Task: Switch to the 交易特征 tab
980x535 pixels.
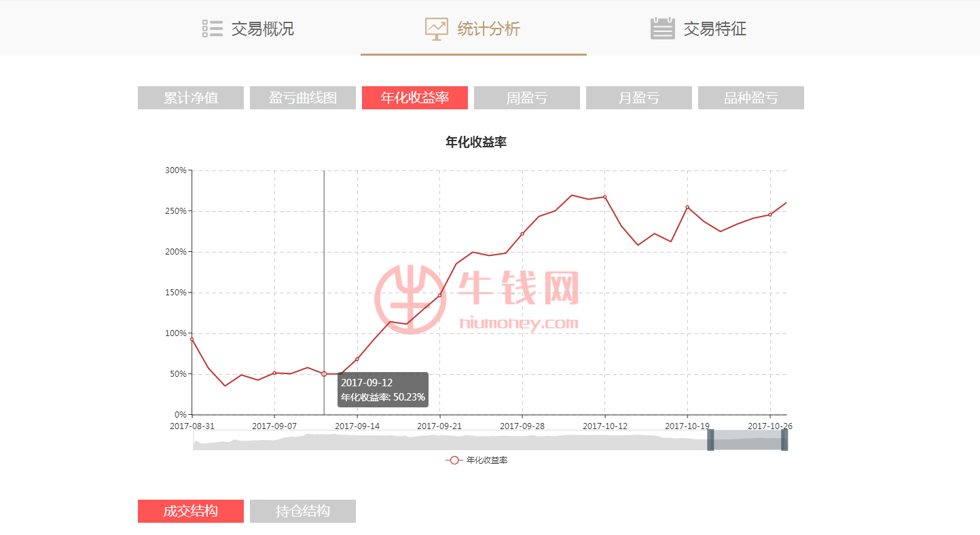Action: click(x=714, y=29)
